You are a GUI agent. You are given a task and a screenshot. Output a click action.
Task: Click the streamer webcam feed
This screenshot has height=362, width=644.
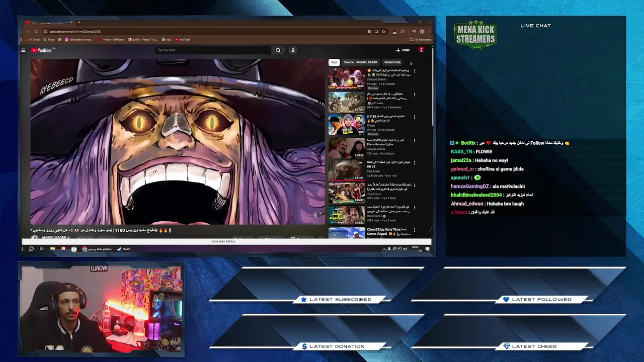[101, 308]
